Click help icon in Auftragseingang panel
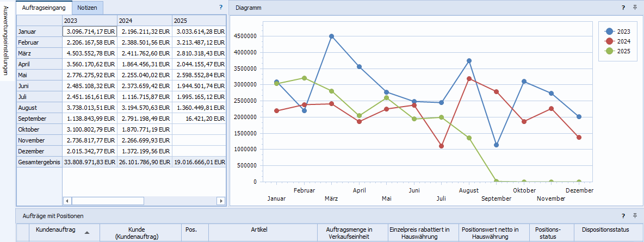Screen dimensions: 644x242 pyautogui.click(x=221, y=8)
